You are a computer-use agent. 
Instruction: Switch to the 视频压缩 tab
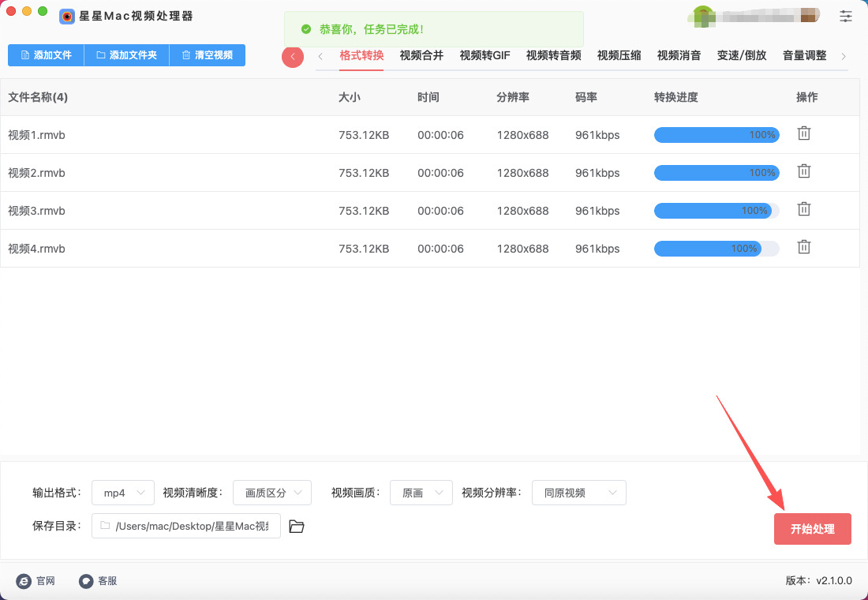click(619, 55)
